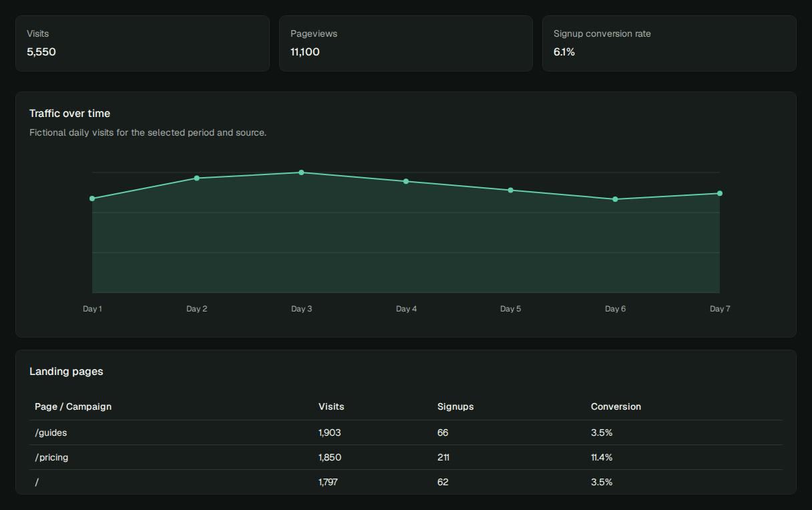Click the 3.5% conversion for /guides
This screenshot has width=812, height=510.
602,432
